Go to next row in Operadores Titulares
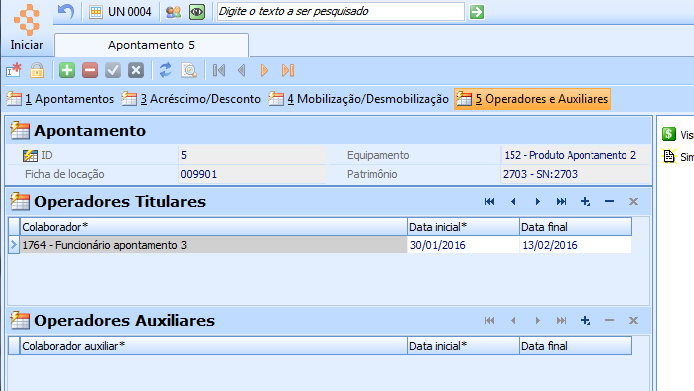This screenshot has height=391, width=694. coord(537,201)
